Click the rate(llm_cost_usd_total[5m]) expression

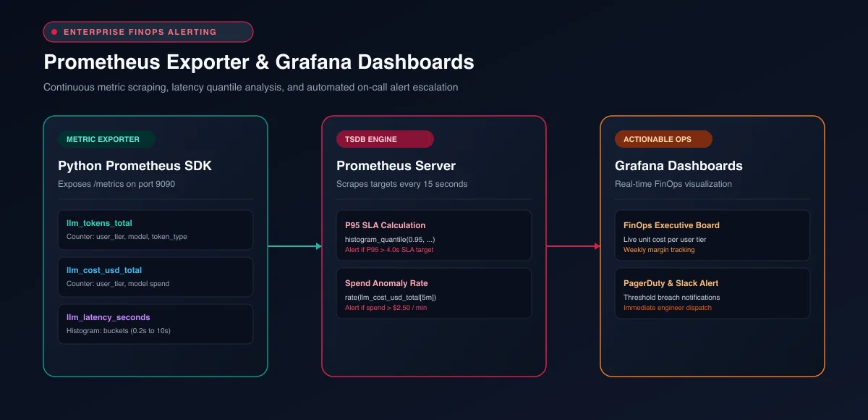pos(391,297)
